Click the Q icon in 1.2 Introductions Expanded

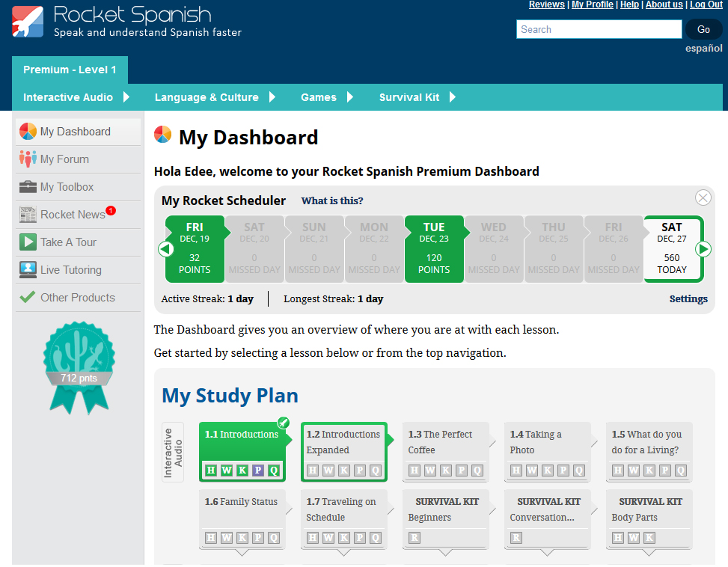[x=376, y=471]
